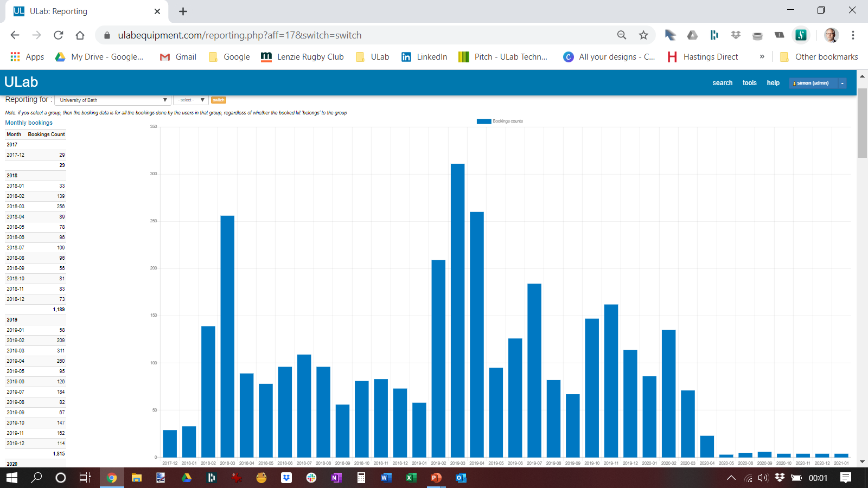Open the University of Bath dropdown
868x488 pixels.
tap(112, 100)
